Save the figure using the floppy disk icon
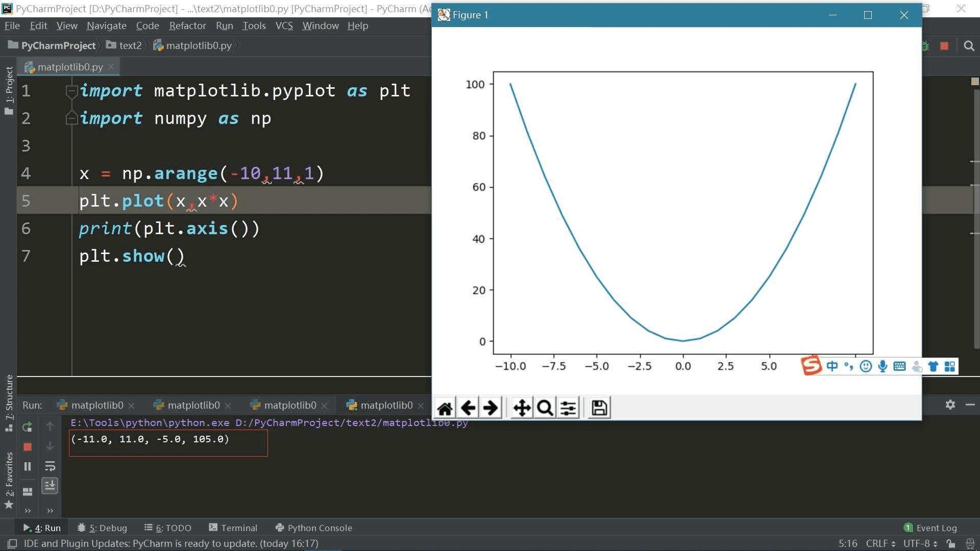980x551 pixels. 598,407
